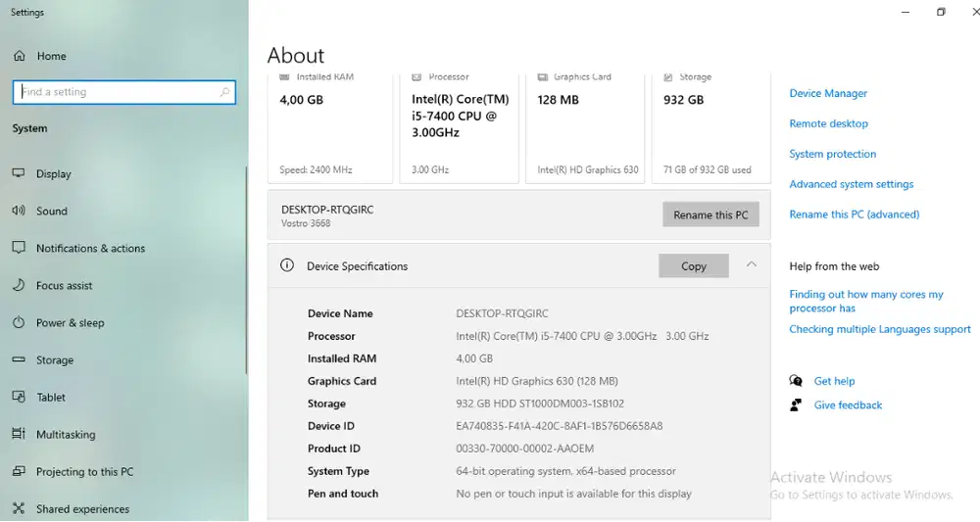980x522 pixels.
Task: Go to Shared experiences settings
Action: click(82, 508)
